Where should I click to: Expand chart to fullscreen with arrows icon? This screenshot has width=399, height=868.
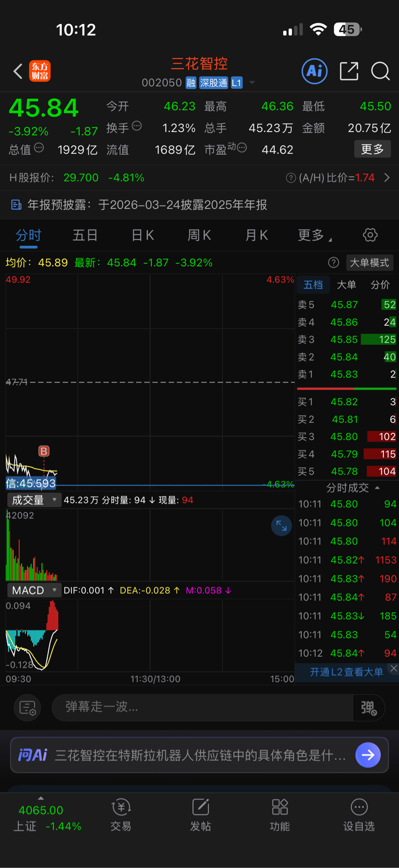(281, 526)
